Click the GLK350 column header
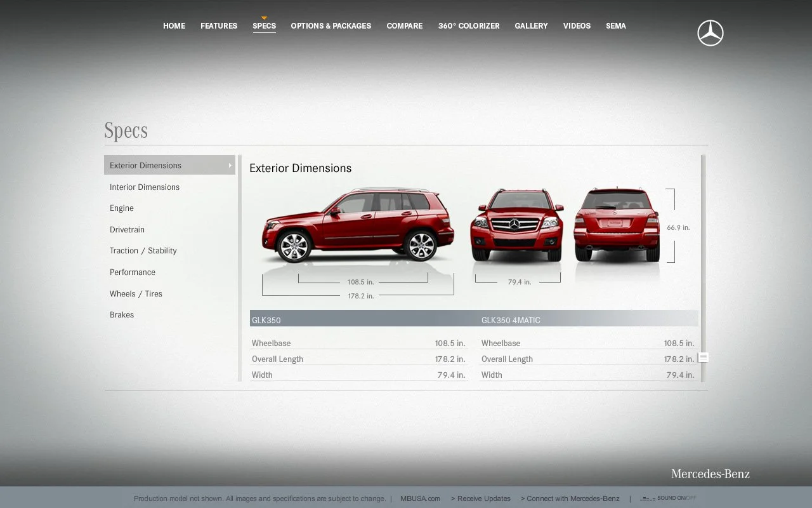This screenshot has width=812, height=508. (x=266, y=321)
